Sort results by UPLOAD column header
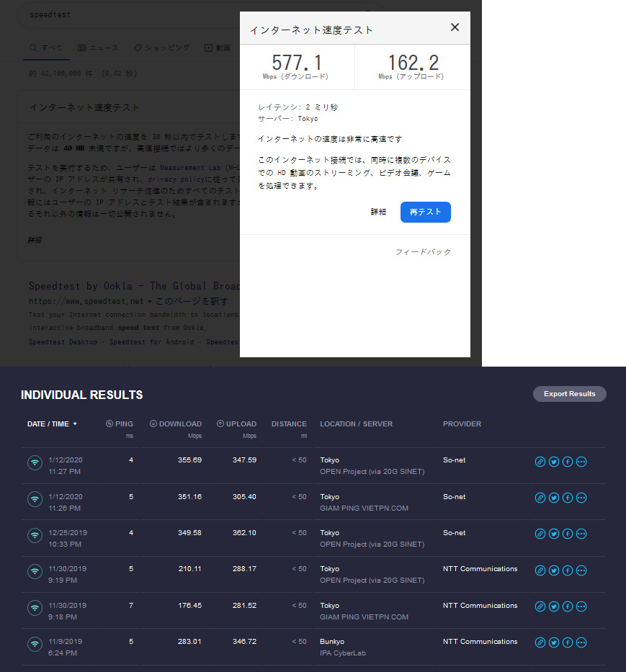The width and height of the screenshot is (626, 672). (x=236, y=424)
